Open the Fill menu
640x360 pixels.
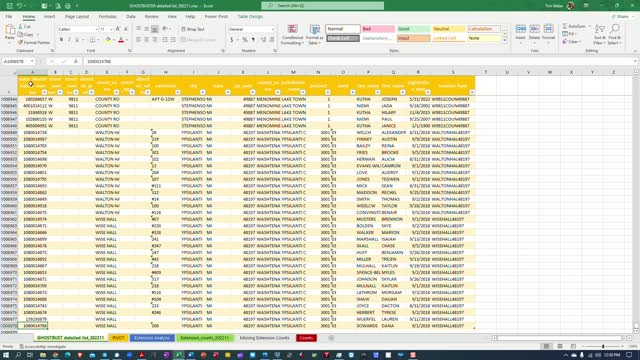point(569,34)
